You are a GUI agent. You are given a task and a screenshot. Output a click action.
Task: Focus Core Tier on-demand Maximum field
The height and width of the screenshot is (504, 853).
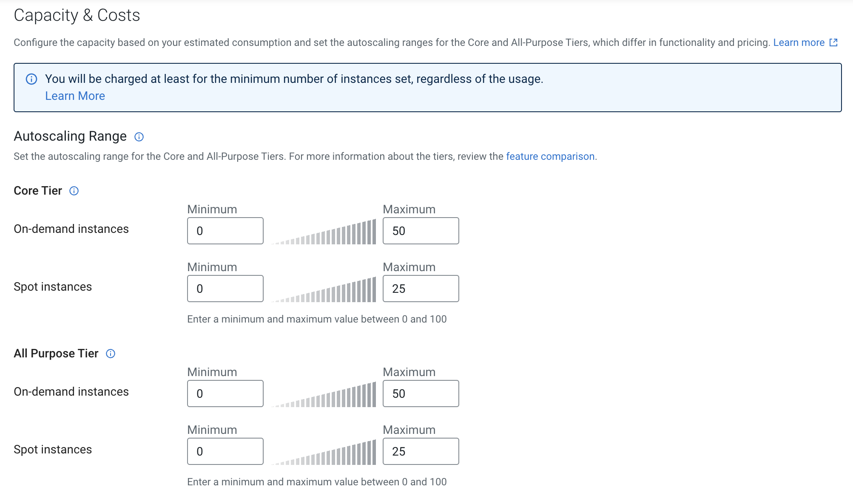point(421,231)
